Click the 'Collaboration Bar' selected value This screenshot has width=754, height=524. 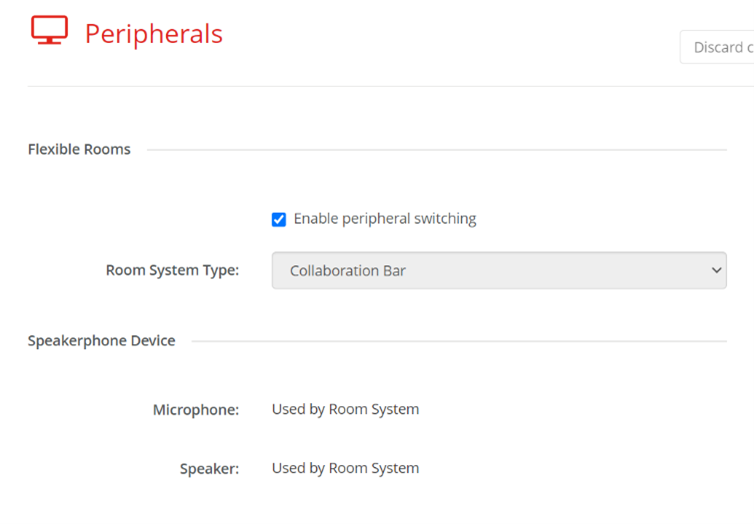[347, 271]
